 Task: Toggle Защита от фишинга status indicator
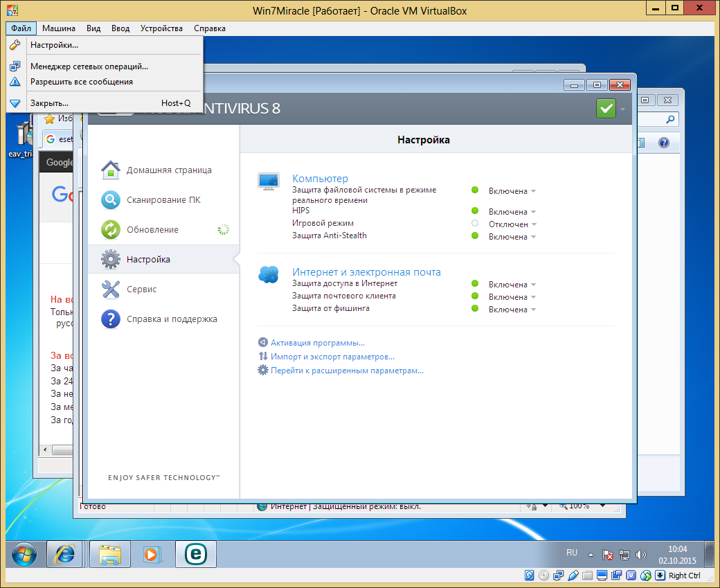coord(475,308)
